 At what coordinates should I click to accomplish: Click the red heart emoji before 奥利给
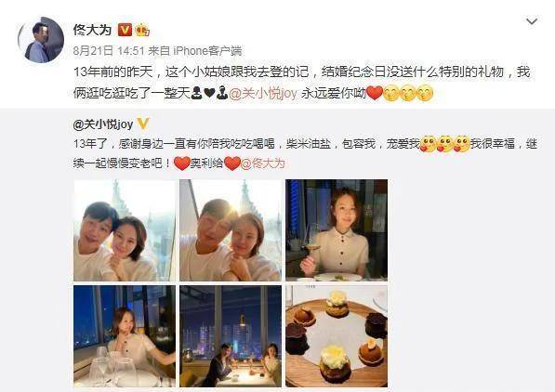click(x=182, y=163)
